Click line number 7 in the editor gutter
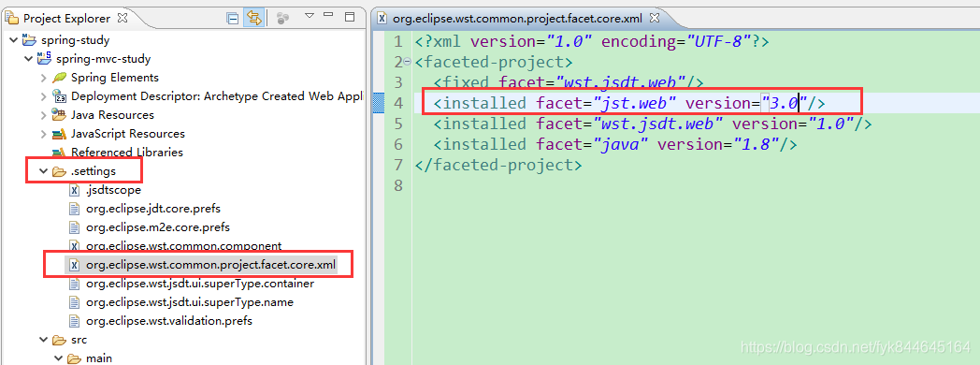 398,165
